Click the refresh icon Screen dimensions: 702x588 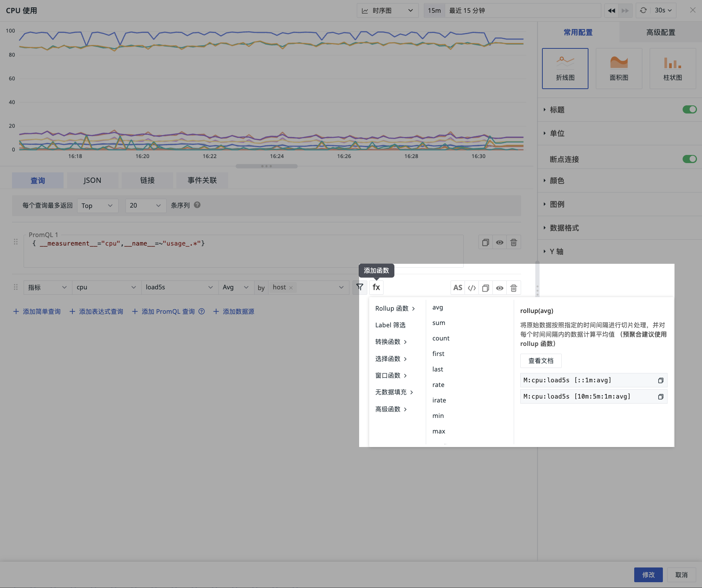(643, 10)
